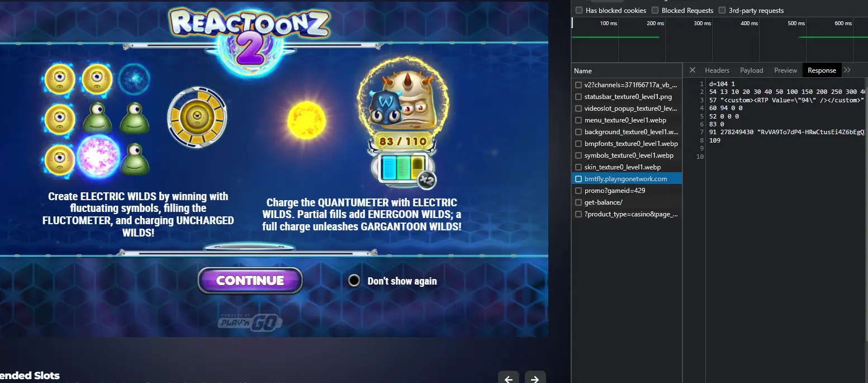
Task: Tick the checkbox beside statusbar_texture0_level1.png
Action: [578, 97]
